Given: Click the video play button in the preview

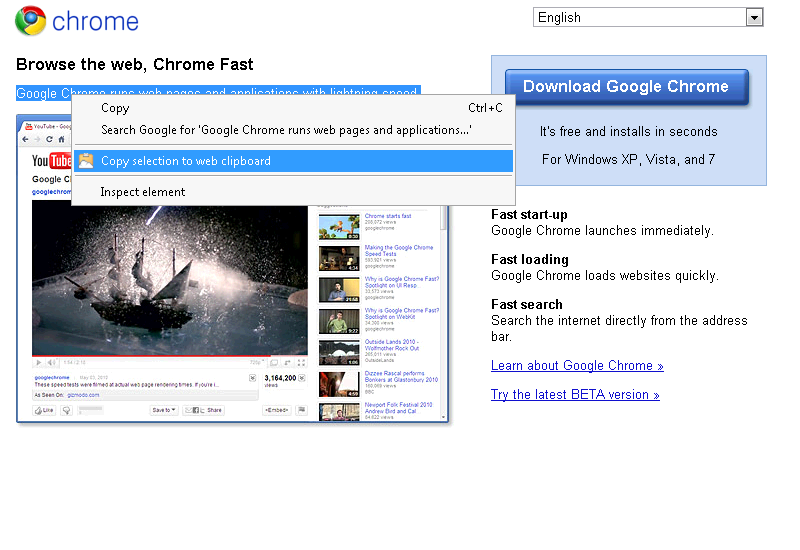Looking at the screenshot, I should (38, 362).
